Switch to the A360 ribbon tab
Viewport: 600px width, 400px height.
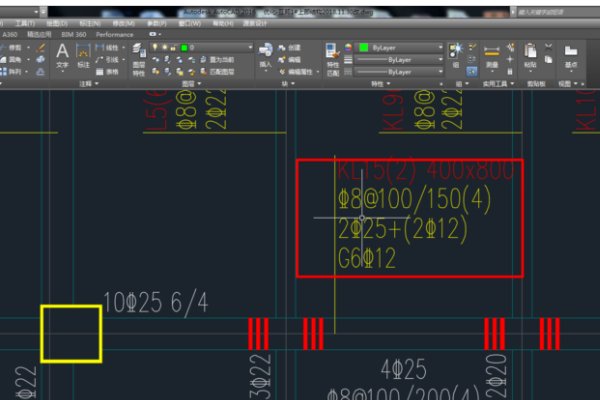10,34
